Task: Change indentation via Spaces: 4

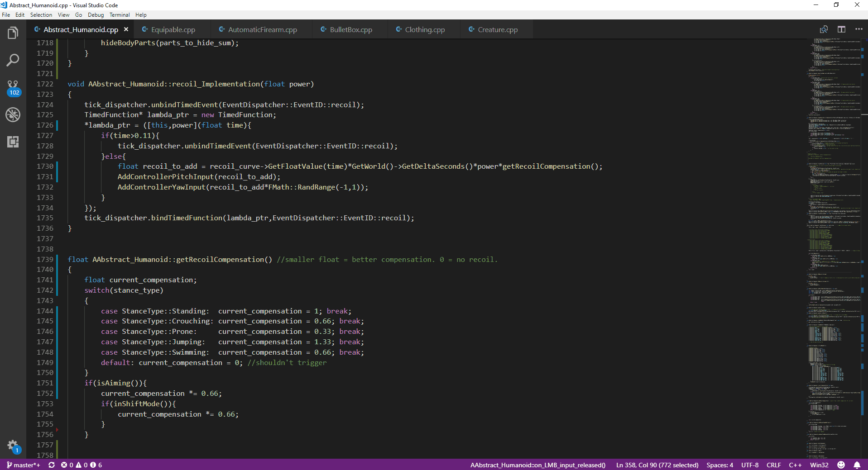Action: tap(719, 465)
